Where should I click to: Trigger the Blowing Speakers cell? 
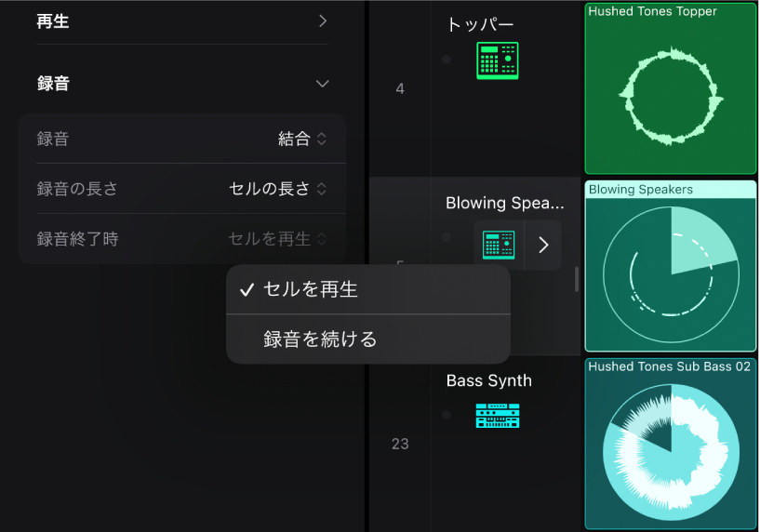(671, 266)
